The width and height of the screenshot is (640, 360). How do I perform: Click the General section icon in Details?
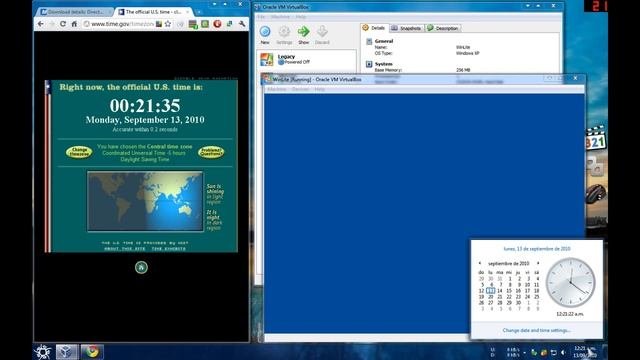pyautogui.click(x=369, y=41)
